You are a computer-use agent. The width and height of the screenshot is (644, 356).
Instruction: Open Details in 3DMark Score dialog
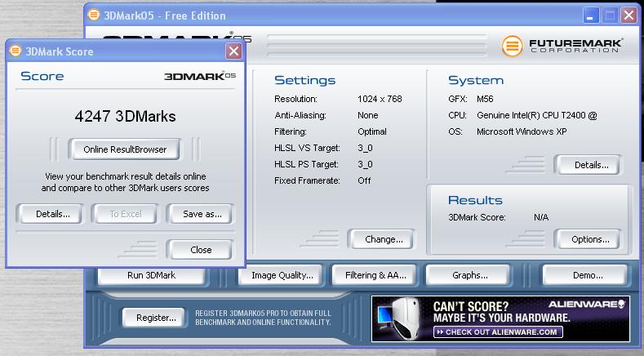[52, 214]
